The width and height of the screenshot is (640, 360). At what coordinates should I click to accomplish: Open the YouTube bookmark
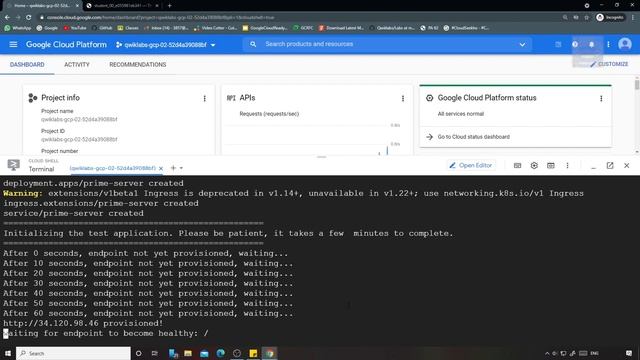(x=75, y=28)
